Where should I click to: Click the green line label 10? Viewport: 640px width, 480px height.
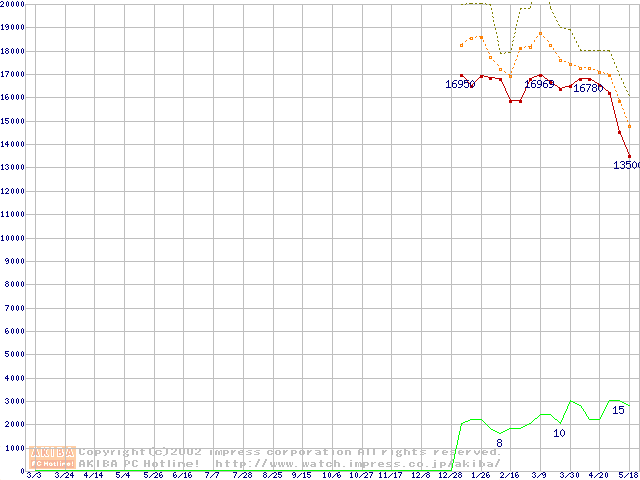[x=559, y=433]
